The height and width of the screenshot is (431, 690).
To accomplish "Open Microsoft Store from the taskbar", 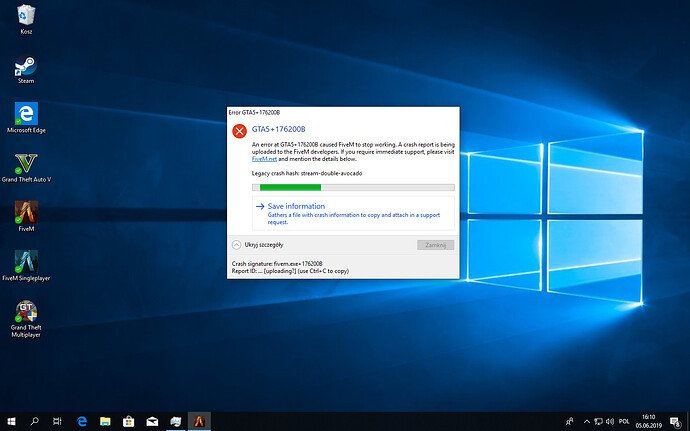I will (130, 421).
